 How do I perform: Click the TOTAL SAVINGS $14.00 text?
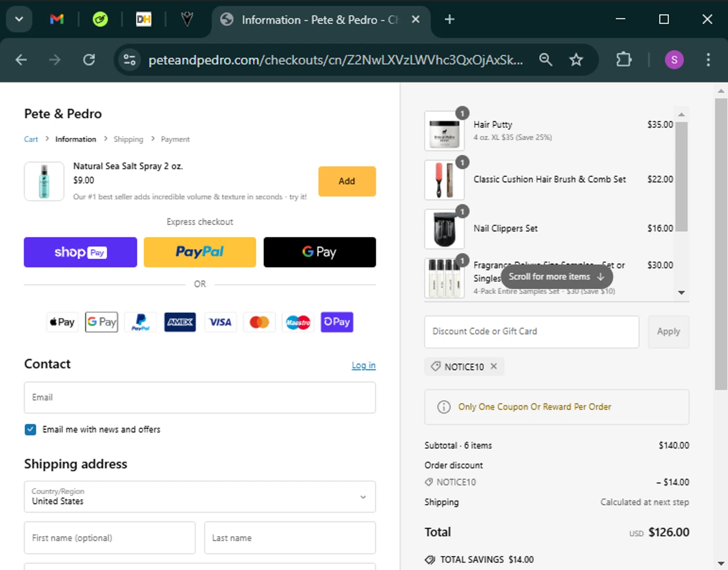click(487, 560)
